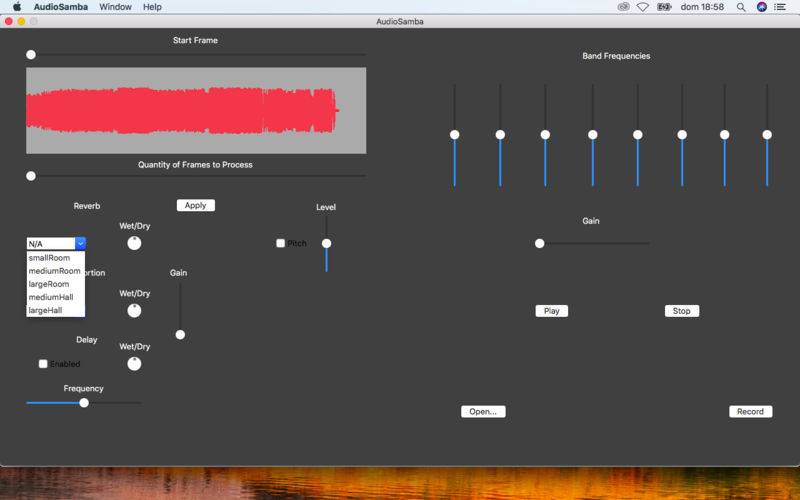Click the Play button
This screenshot has width=800, height=500.
pyautogui.click(x=552, y=311)
